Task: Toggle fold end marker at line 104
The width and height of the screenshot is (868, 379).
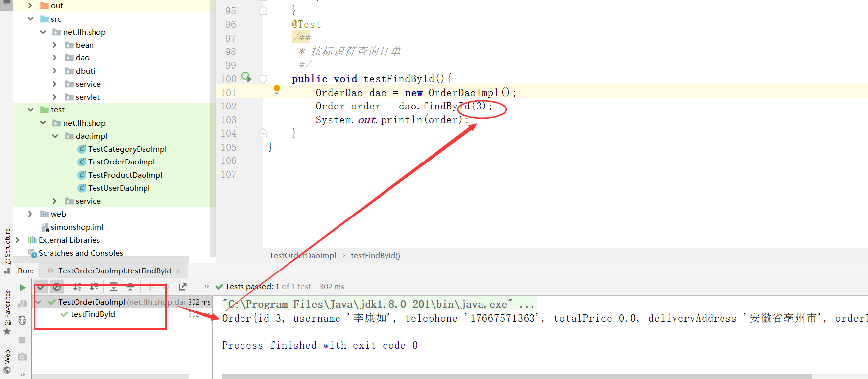Action: (x=263, y=133)
